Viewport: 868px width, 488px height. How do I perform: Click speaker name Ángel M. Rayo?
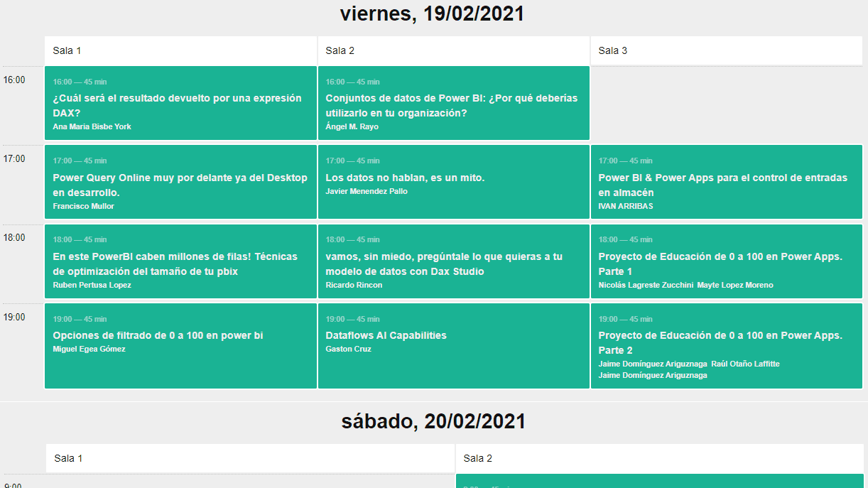click(352, 126)
